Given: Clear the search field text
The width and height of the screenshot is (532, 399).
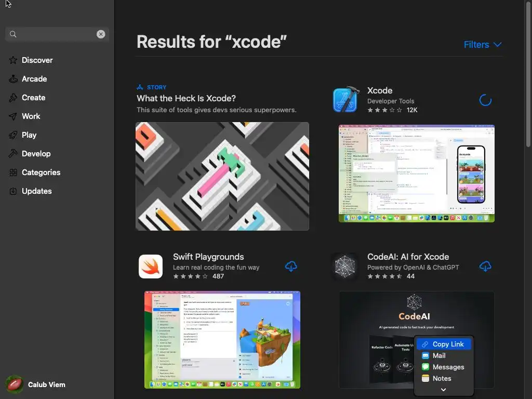Looking at the screenshot, I should click(101, 34).
